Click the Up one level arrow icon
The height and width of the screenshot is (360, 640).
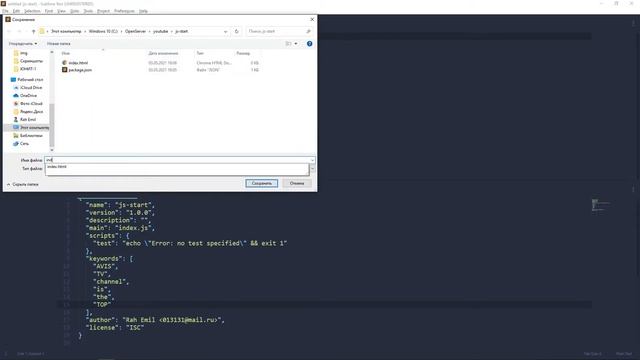pyautogui.click(x=33, y=31)
